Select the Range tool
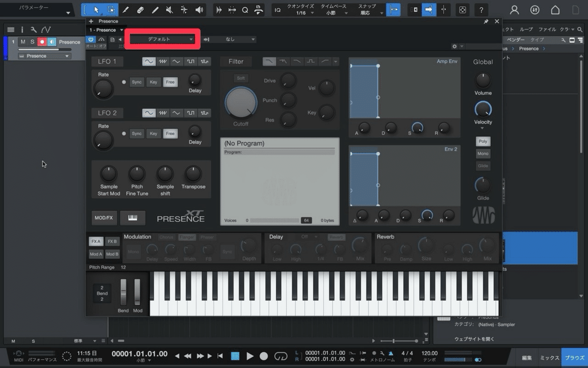The height and width of the screenshot is (368, 588). point(111,9)
